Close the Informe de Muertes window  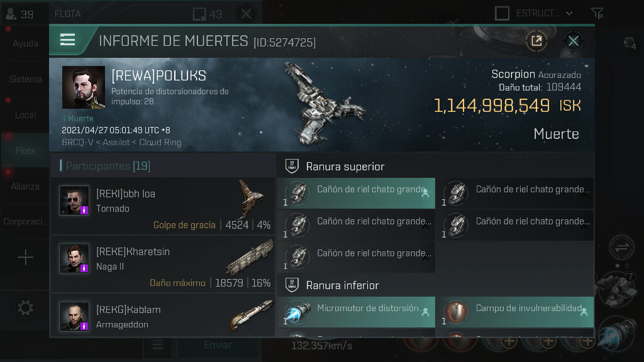[x=574, y=41]
